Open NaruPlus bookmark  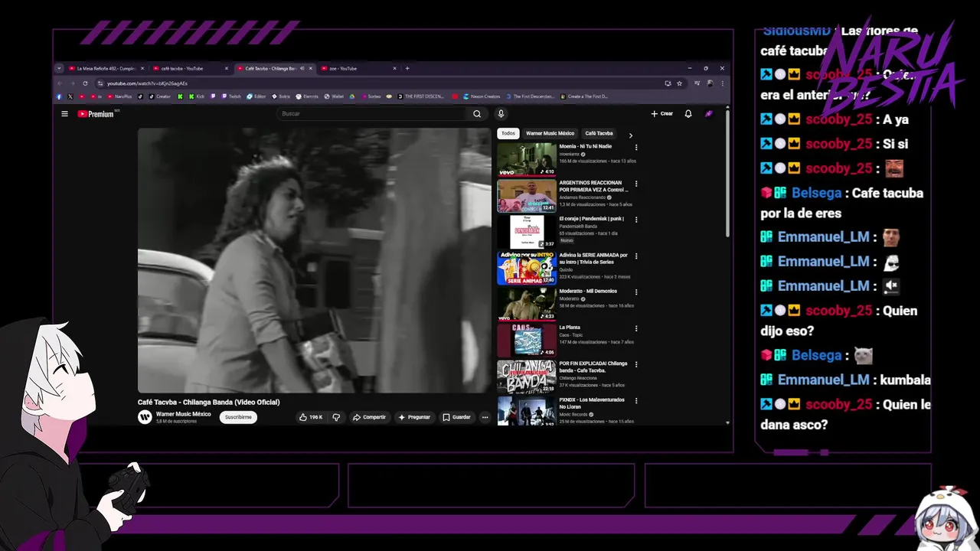tap(119, 96)
